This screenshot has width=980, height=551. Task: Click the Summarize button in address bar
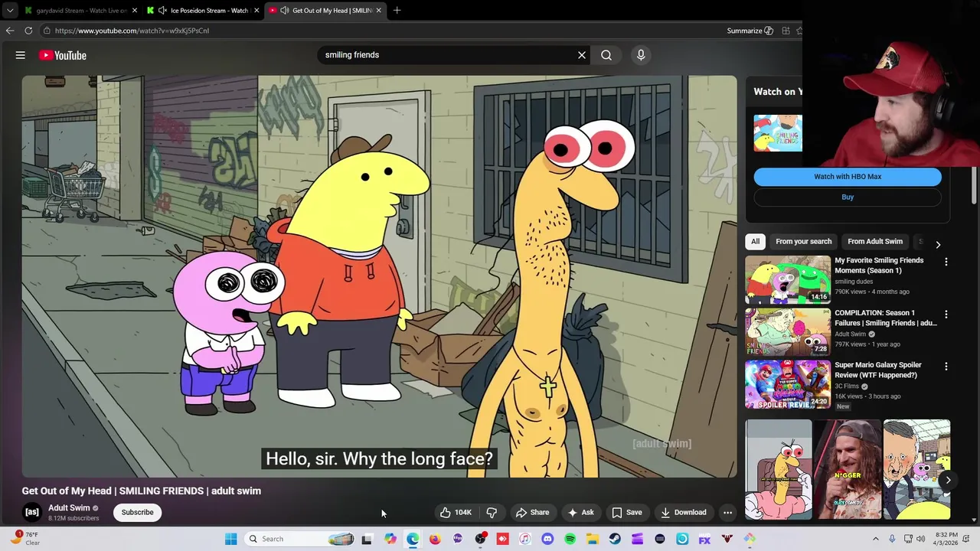[750, 31]
